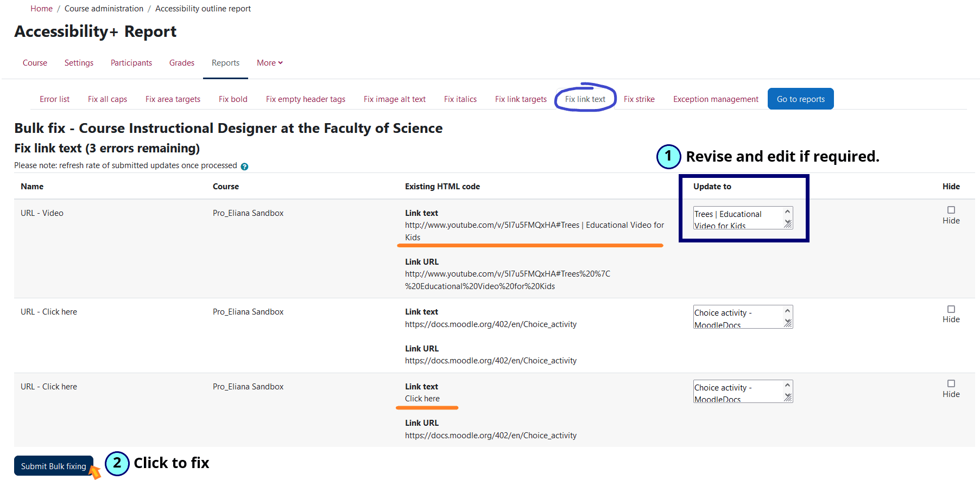Click resize handle of Trees Educational textarea
This screenshot has height=480, width=980.
click(788, 224)
